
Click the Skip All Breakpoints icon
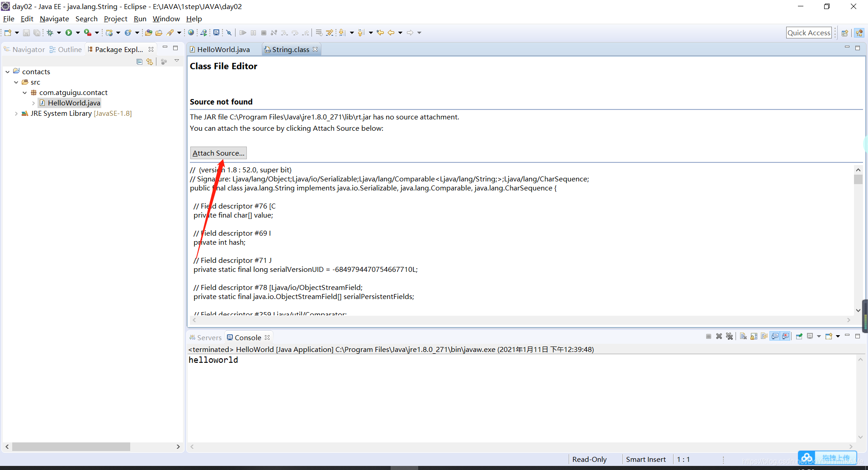pyautogui.click(x=229, y=33)
